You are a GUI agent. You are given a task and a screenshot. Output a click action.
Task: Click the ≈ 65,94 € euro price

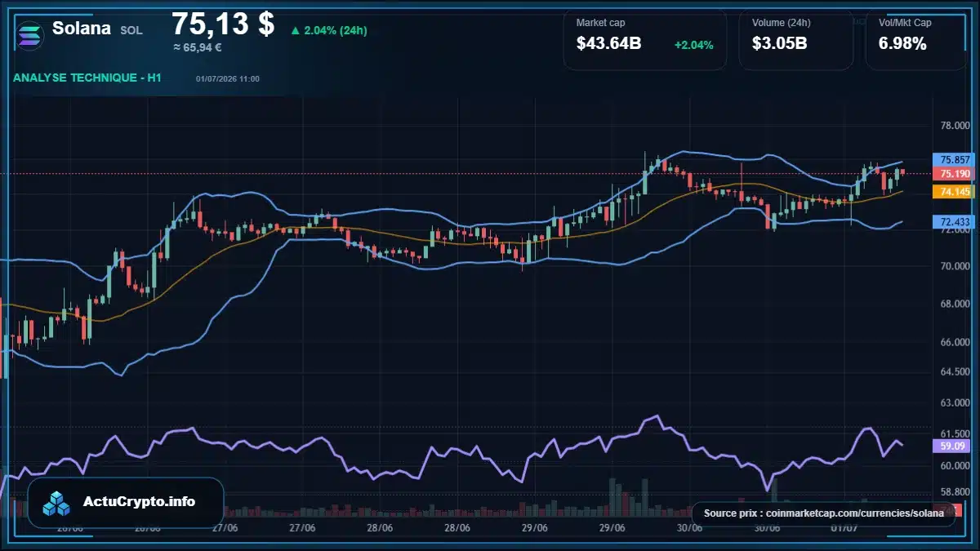coord(197,47)
